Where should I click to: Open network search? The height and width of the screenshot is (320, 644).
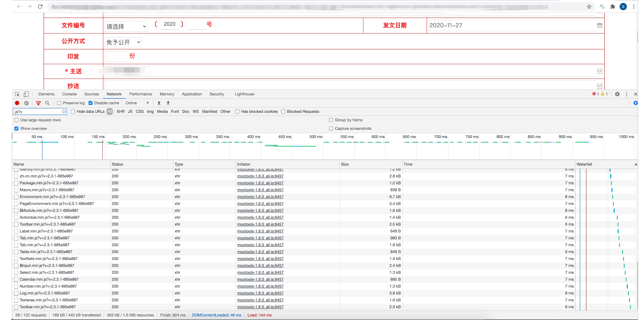click(47, 103)
